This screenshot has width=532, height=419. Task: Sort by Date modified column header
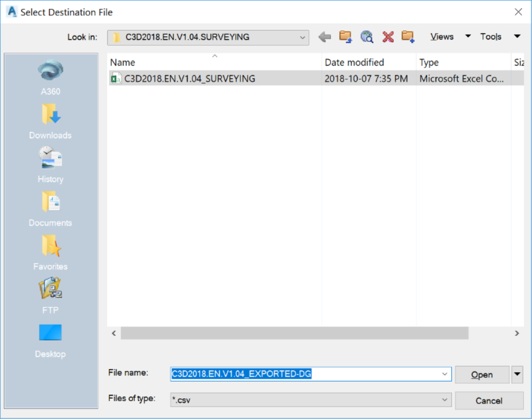[369, 62]
